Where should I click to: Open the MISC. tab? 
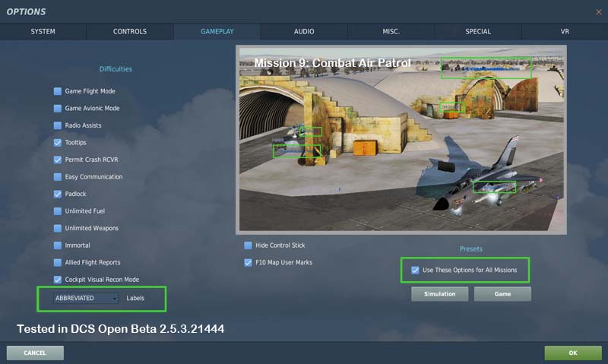[x=391, y=31]
